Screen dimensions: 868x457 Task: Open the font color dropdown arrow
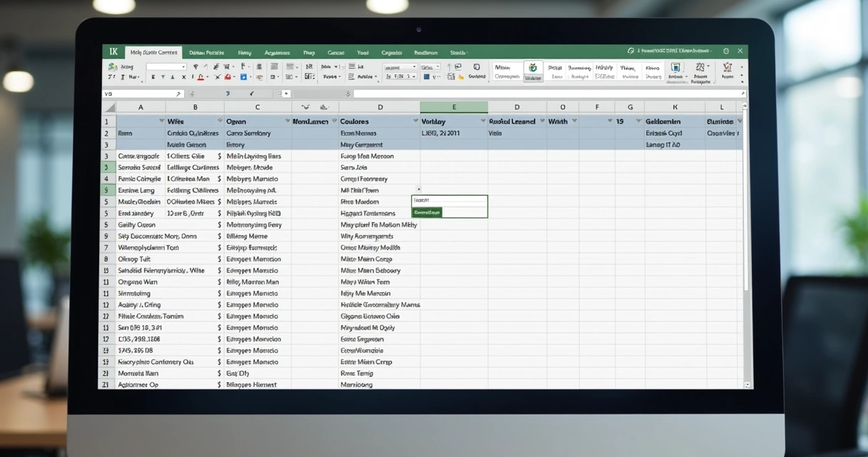[208, 77]
